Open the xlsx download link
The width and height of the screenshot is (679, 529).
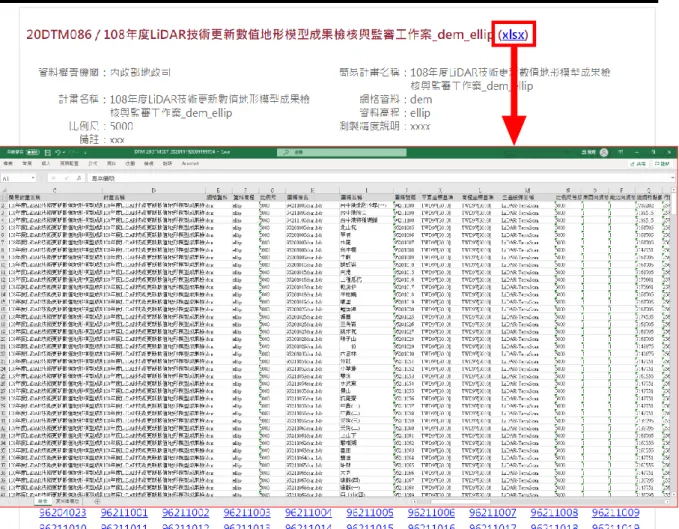tap(513, 34)
